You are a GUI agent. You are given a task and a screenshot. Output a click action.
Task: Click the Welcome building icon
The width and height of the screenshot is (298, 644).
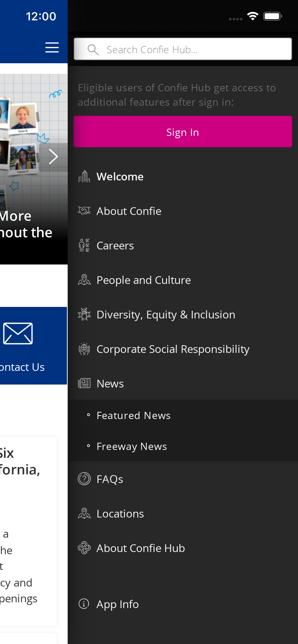(84, 177)
